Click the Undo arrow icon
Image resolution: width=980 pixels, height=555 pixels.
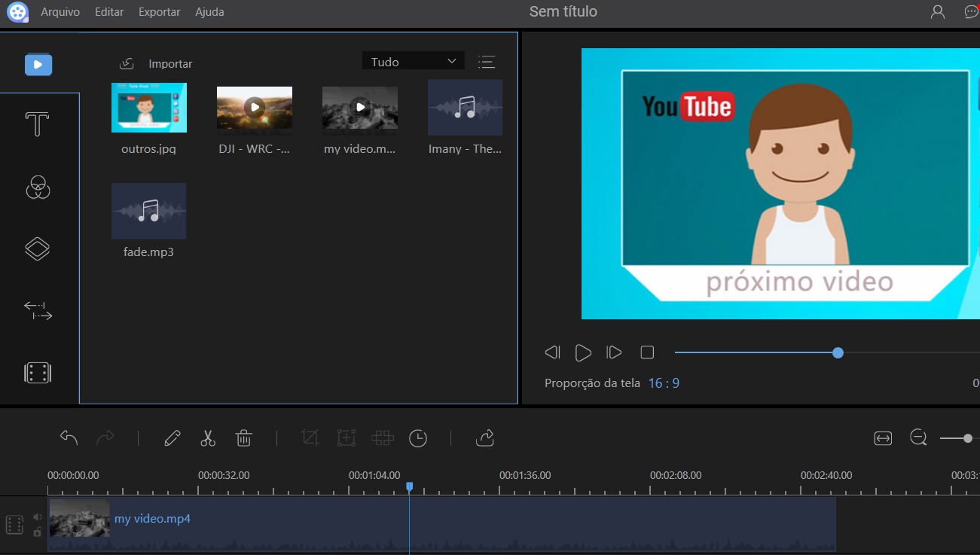[x=69, y=438]
